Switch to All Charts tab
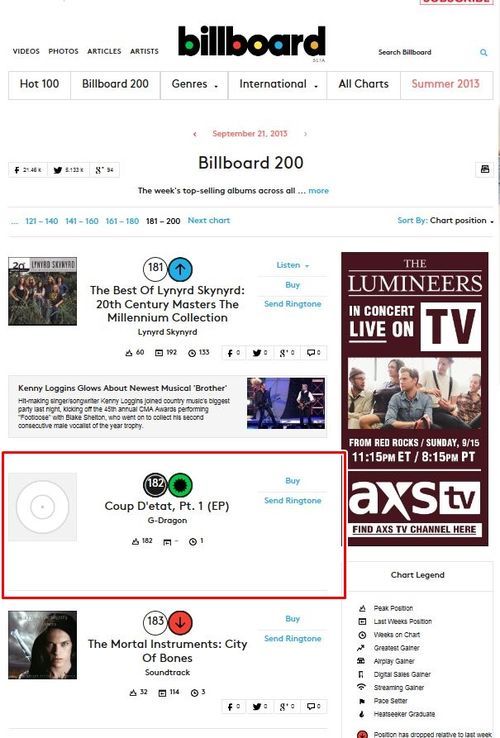This screenshot has height=738, width=500. (363, 84)
